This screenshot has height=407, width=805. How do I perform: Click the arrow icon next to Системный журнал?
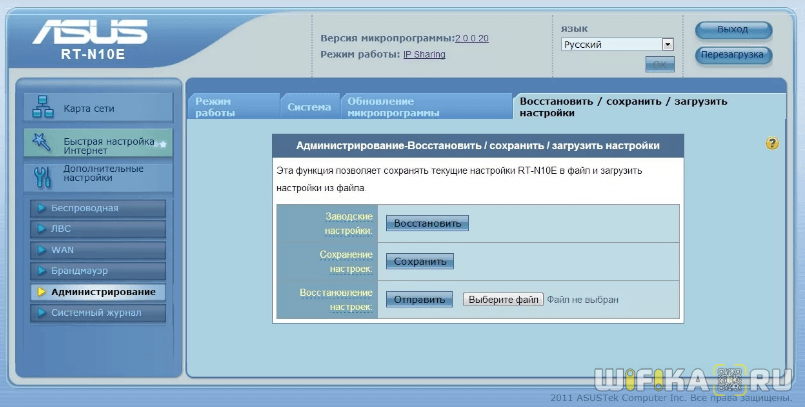42,313
